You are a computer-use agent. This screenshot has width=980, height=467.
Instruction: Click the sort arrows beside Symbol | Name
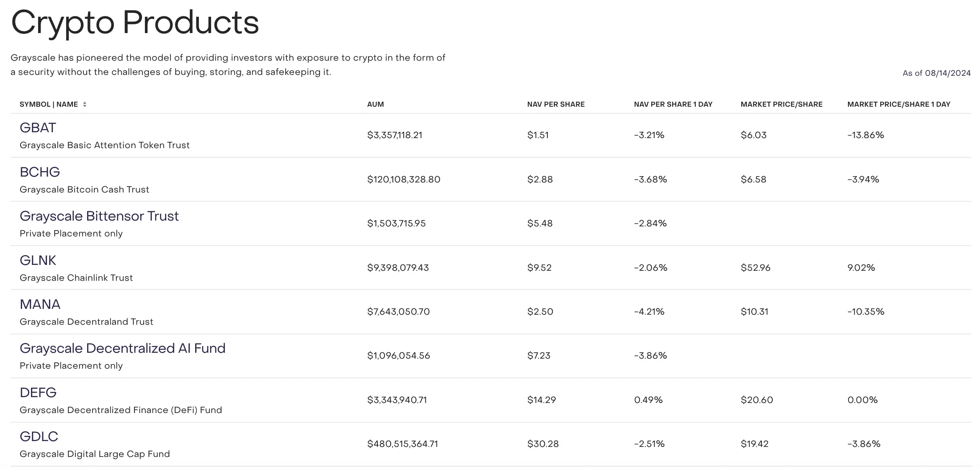(x=85, y=104)
